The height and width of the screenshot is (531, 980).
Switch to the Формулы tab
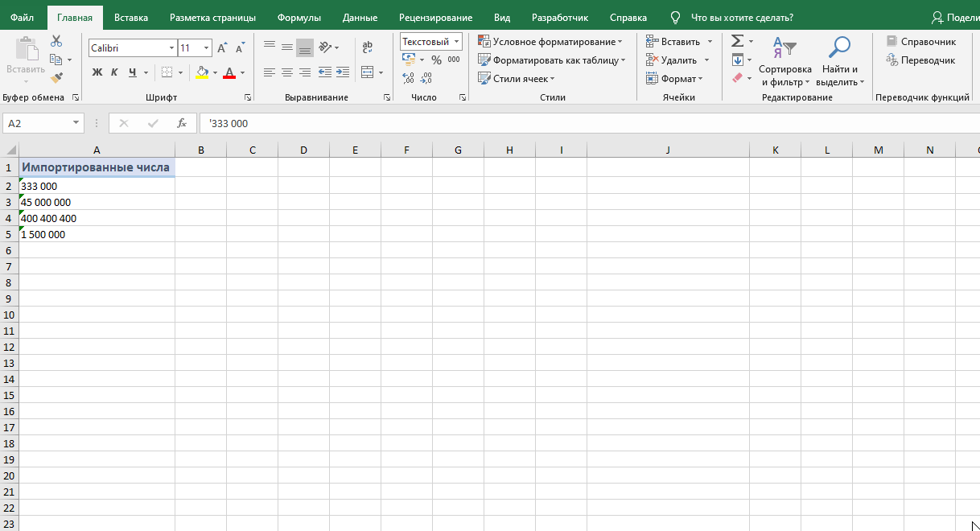tap(299, 18)
